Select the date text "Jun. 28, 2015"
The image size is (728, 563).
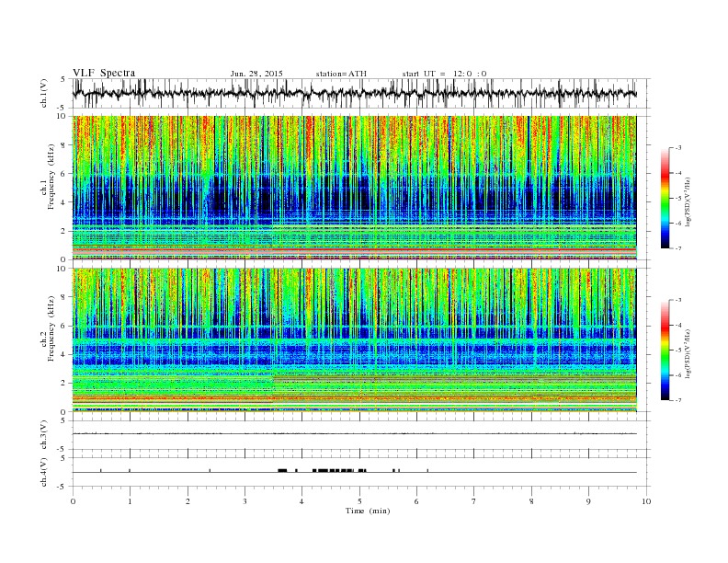[256, 74]
